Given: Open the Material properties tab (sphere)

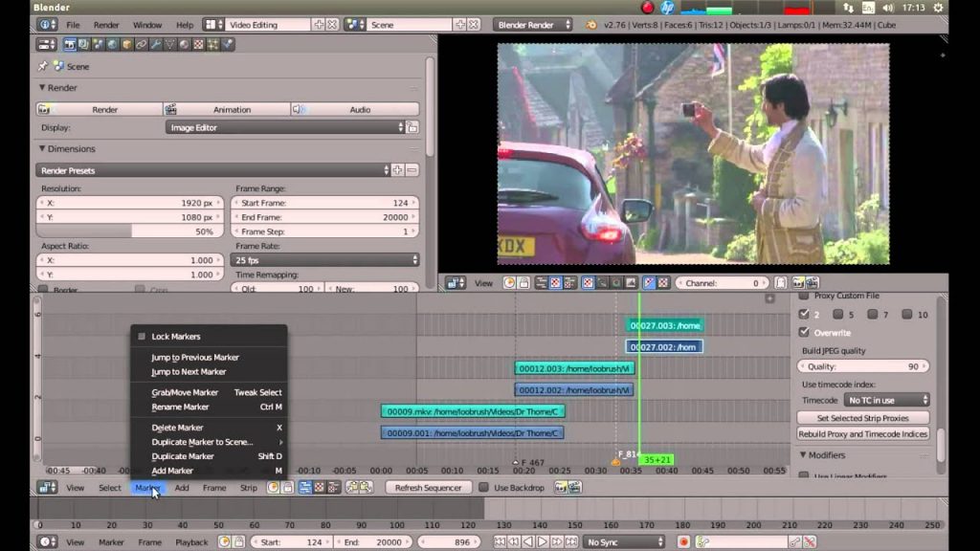Looking at the screenshot, I should 185,44.
